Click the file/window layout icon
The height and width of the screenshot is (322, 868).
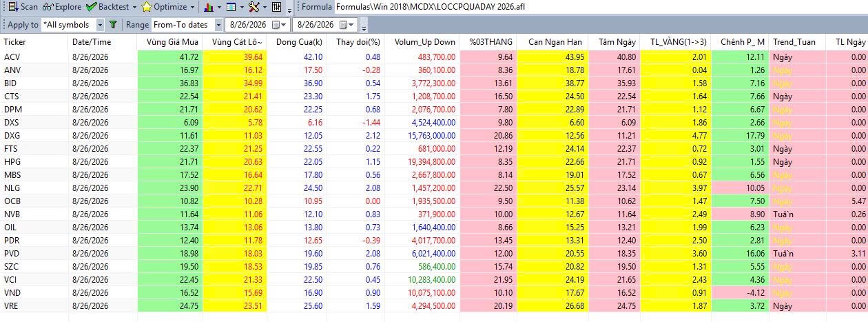point(231,7)
